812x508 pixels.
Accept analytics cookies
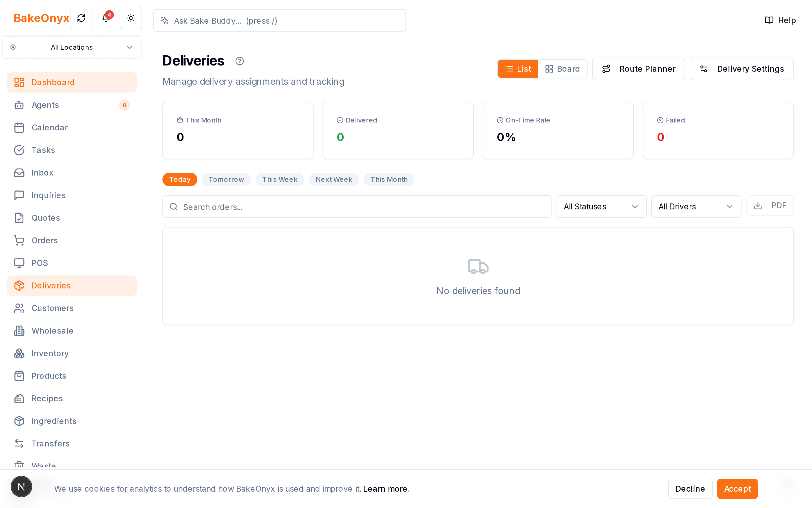pos(738,489)
